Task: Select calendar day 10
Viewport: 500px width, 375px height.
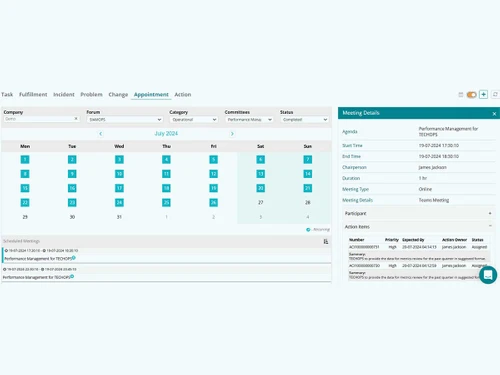Action: [119, 174]
